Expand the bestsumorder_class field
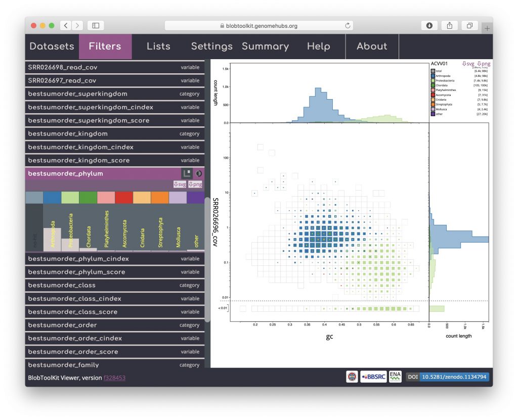 (115, 285)
